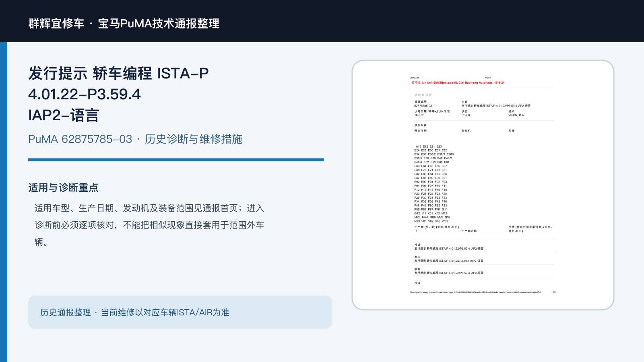The width and height of the screenshot is (644, 362).
Task: Click the source URL at the bottom of the document page
Action: tap(476, 292)
